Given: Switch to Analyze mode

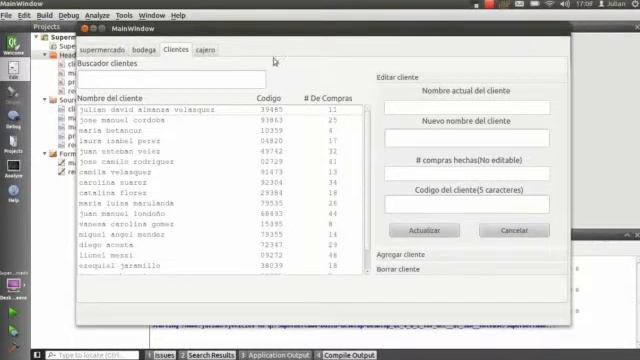Looking at the screenshot, I should click(x=13, y=169).
